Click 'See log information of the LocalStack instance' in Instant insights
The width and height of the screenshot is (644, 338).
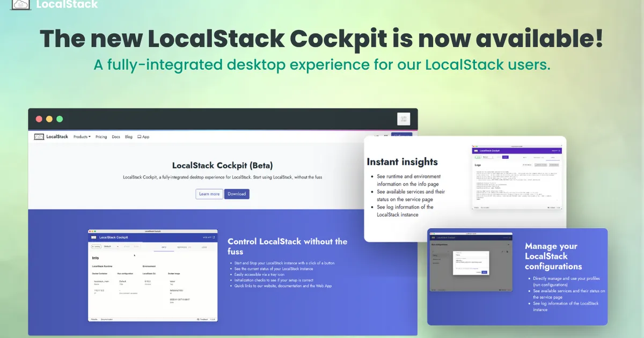405,211
